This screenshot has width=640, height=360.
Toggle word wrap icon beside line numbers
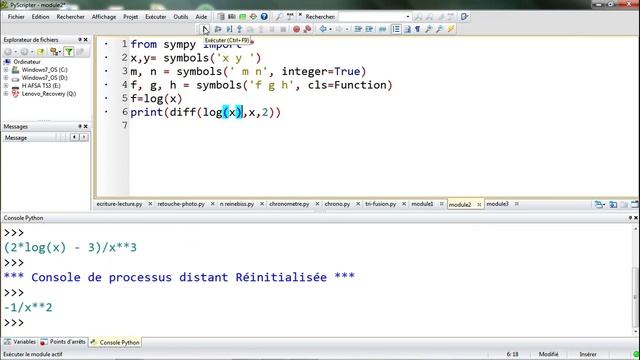pos(407,29)
